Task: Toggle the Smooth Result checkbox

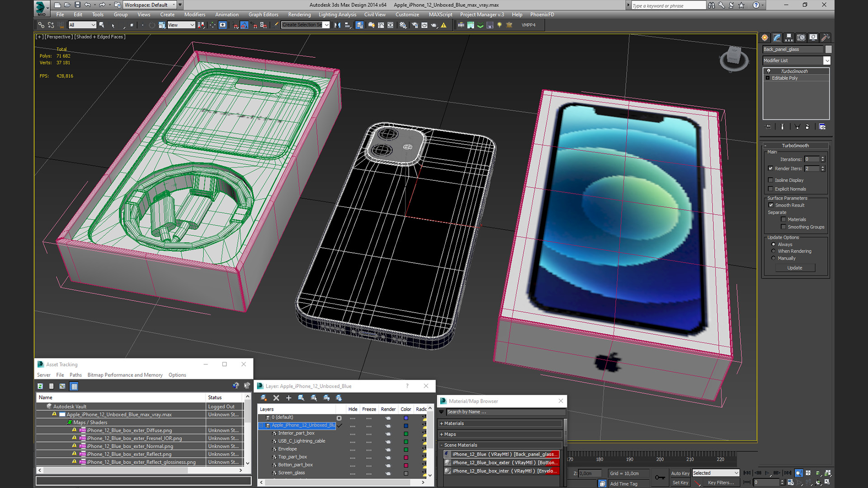Action: 771,205
